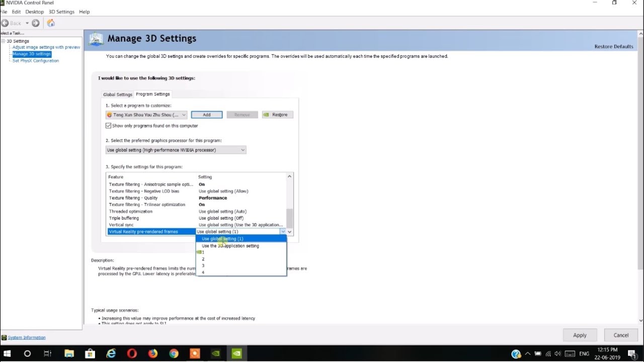Choose 'Use the 3D application setting' option

[241, 246]
